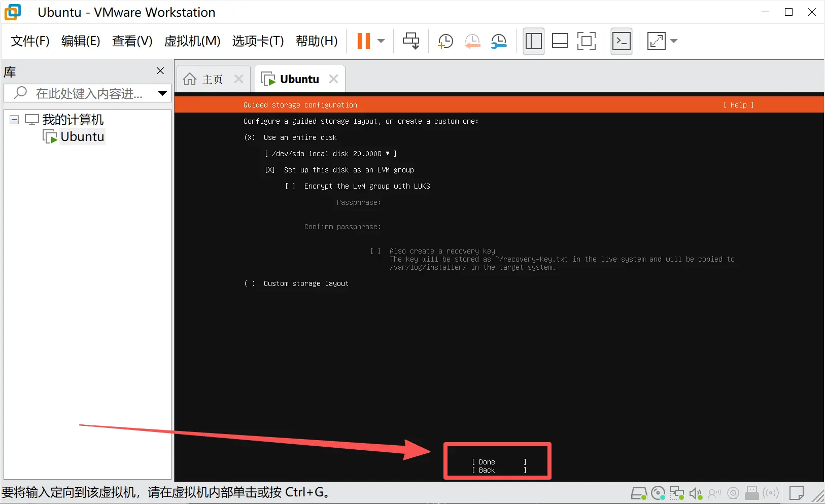
Task: Pause the virtual machine
Action: tap(364, 41)
